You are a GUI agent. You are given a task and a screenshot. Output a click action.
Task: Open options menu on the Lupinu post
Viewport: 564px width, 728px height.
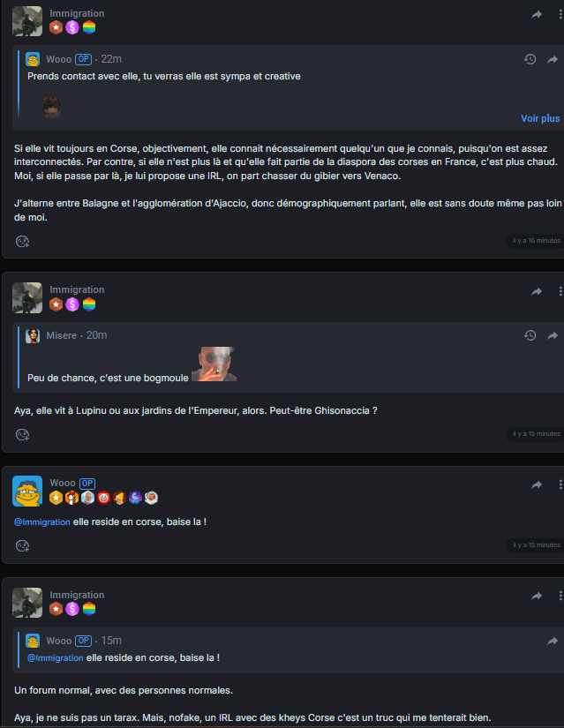click(x=560, y=291)
